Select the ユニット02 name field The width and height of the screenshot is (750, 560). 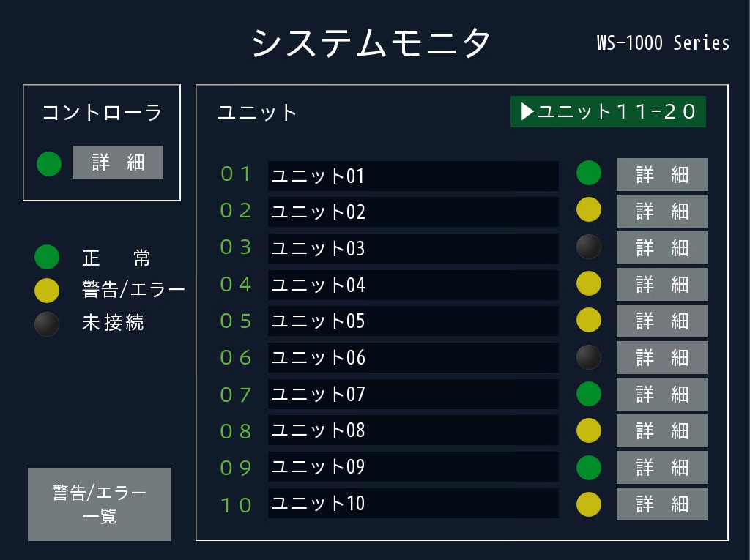point(413,212)
